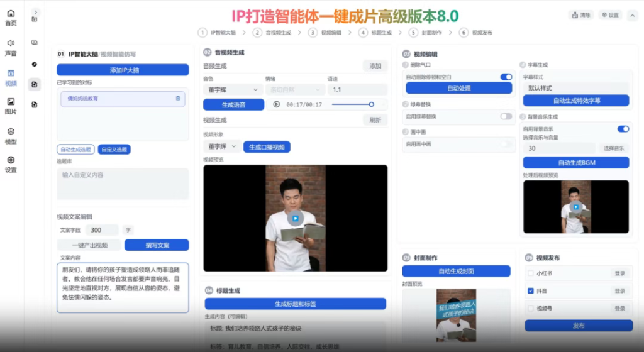Viewport: 644px width, 352px height.
Task: Open 模型 model section in sidebar
Action: (x=11, y=136)
